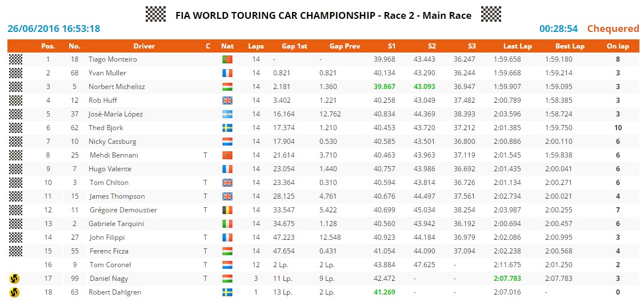The image size is (644, 302).
Task: Click Rob Huff's row chequered status icon
Action: coord(15,100)
